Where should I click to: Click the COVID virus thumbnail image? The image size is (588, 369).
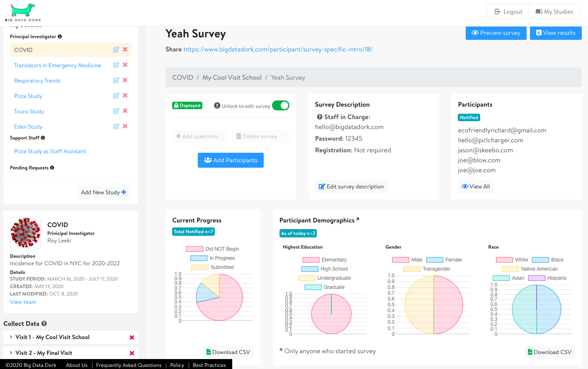pos(26,232)
